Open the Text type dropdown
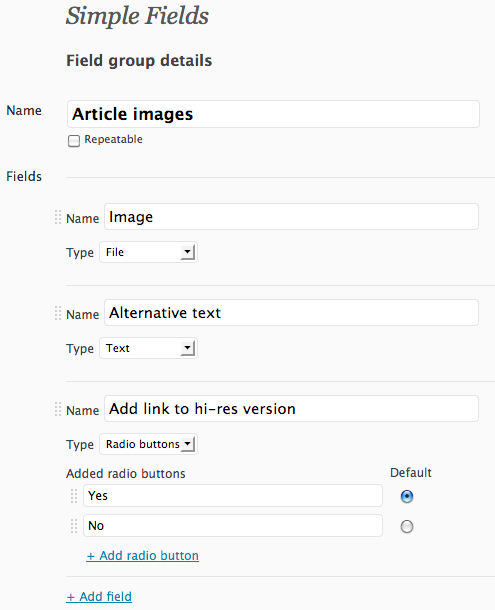The height and width of the screenshot is (610, 495). pyautogui.click(x=148, y=348)
